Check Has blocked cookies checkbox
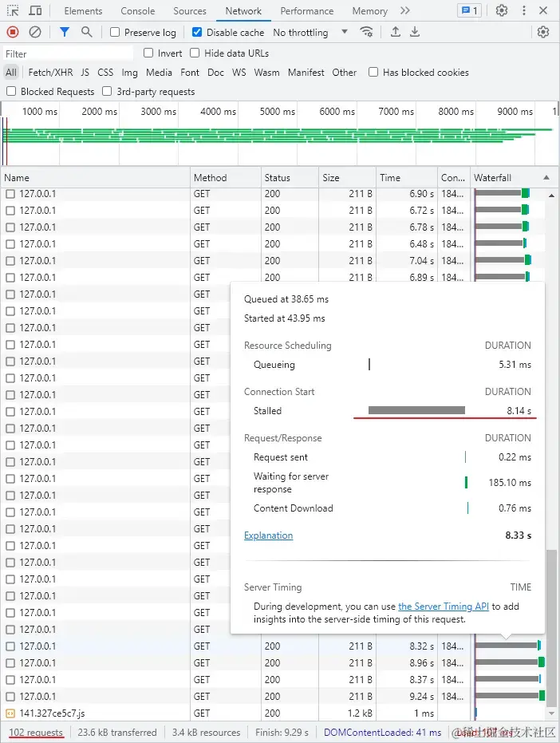Image resolution: width=560 pixels, height=743 pixels. [373, 72]
